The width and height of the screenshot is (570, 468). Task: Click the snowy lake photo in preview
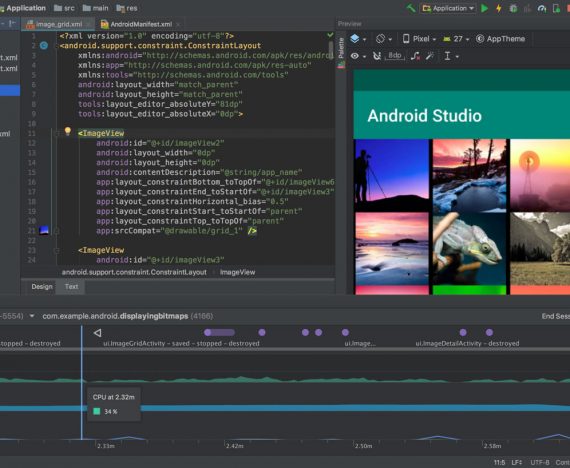[469, 175]
